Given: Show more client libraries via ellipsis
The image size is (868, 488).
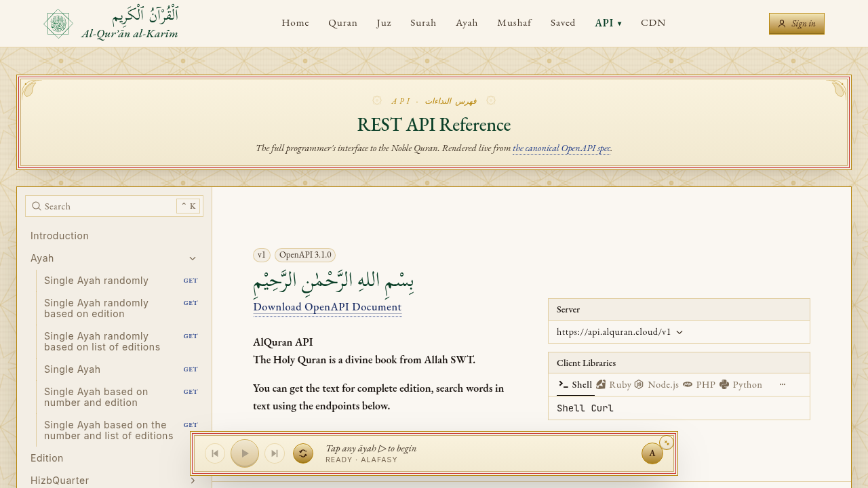Looking at the screenshot, I should click(783, 384).
